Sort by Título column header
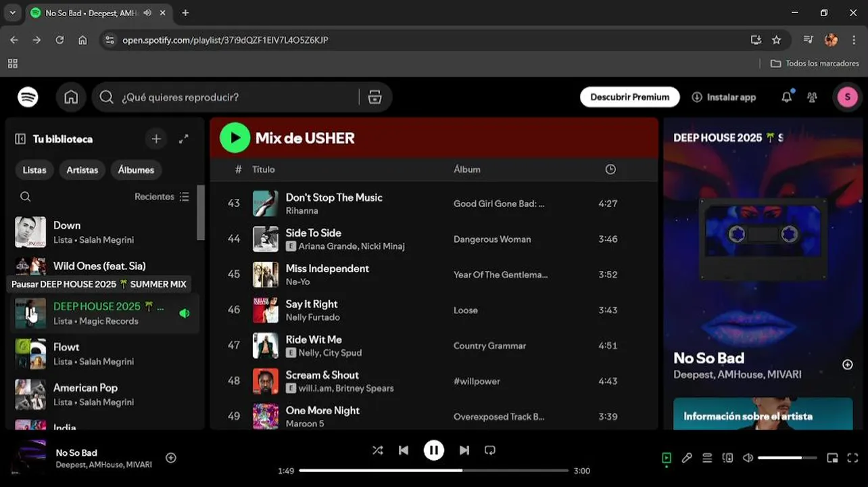868x487 pixels. [x=264, y=169]
